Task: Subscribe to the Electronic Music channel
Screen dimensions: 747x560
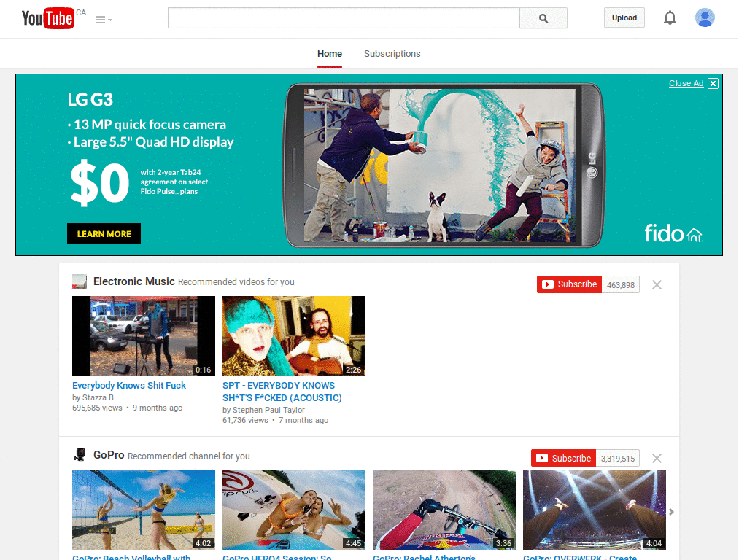Action: click(569, 284)
